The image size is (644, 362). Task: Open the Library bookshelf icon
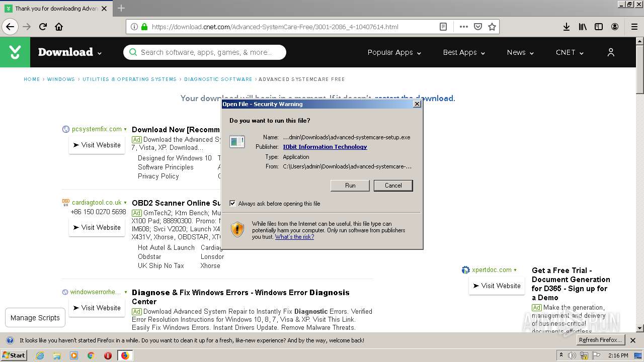coord(583,27)
